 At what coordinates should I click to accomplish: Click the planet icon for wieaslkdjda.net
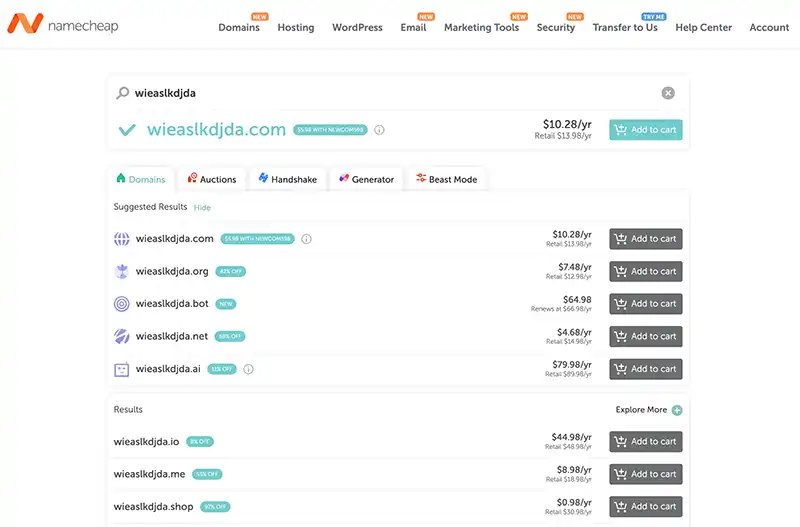[121, 336]
